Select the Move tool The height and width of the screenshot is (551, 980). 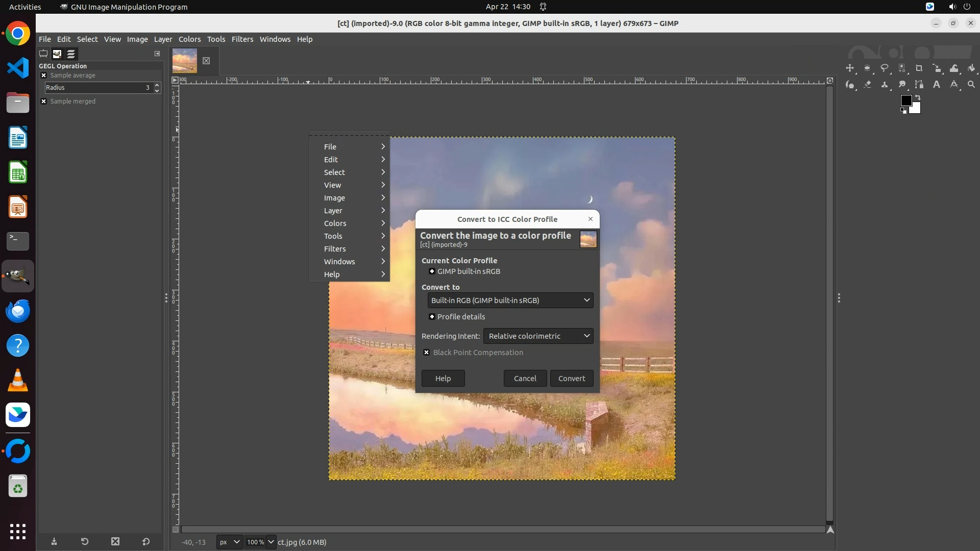pyautogui.click(x=850, y=68)
